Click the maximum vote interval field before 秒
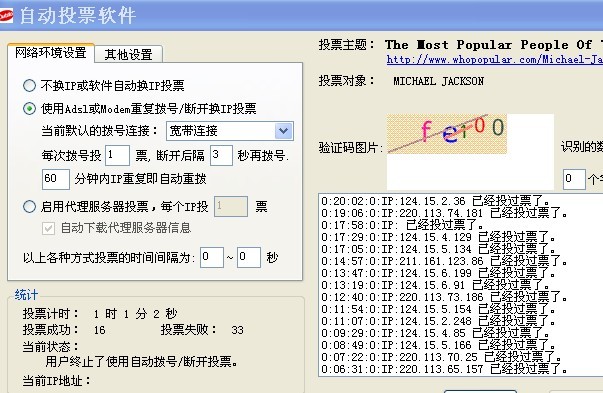Viewport: 603px width, 393px height. [249, 257]
